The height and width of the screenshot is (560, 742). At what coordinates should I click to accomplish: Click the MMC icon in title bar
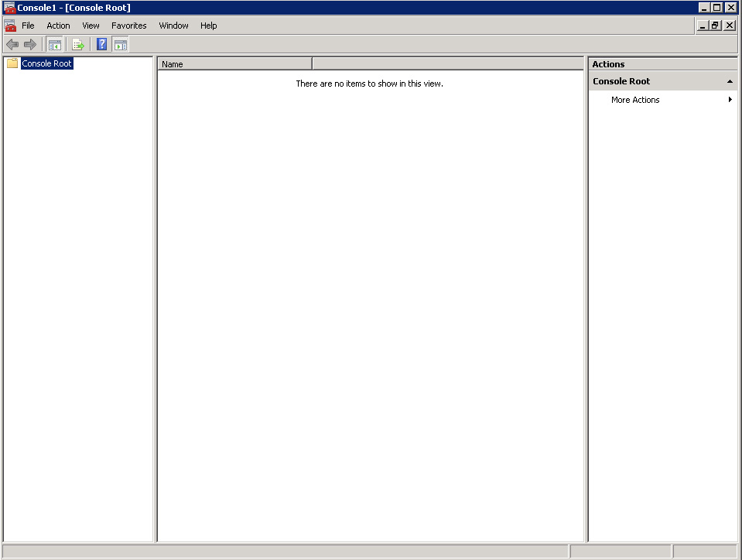click(x=9, y=8)
